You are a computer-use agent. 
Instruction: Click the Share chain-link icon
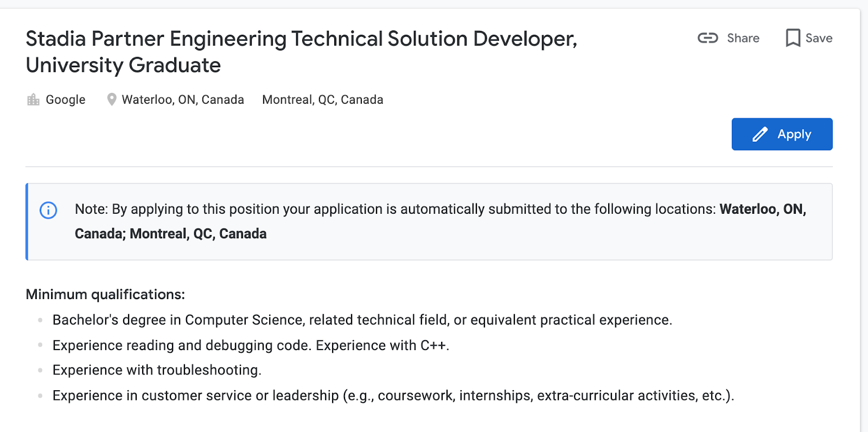[707, 38]
